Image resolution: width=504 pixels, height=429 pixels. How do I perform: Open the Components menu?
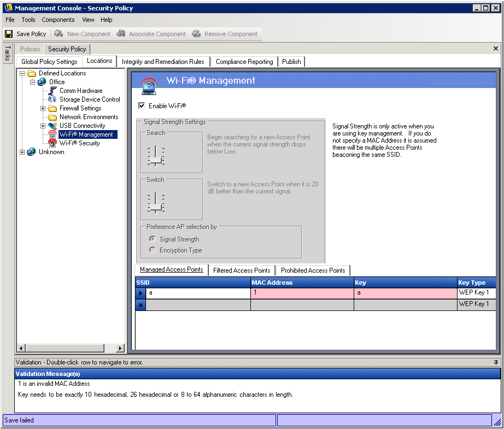click(x=58, y=20)
